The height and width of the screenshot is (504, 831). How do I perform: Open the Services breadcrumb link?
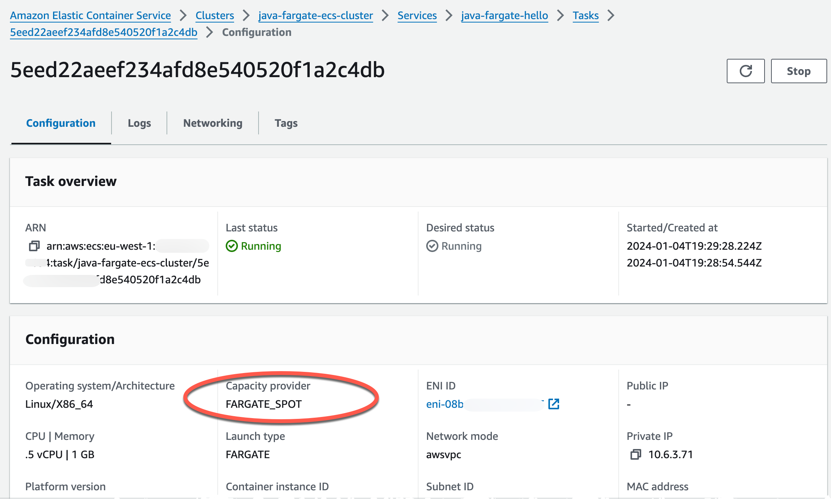[x=417, y=15]
